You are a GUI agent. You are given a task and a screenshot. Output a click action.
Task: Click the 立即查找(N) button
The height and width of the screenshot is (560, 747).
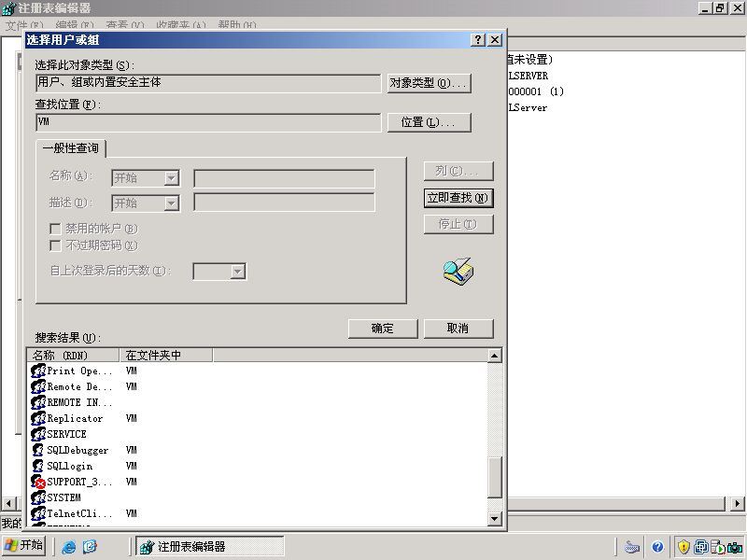[458, 198]
